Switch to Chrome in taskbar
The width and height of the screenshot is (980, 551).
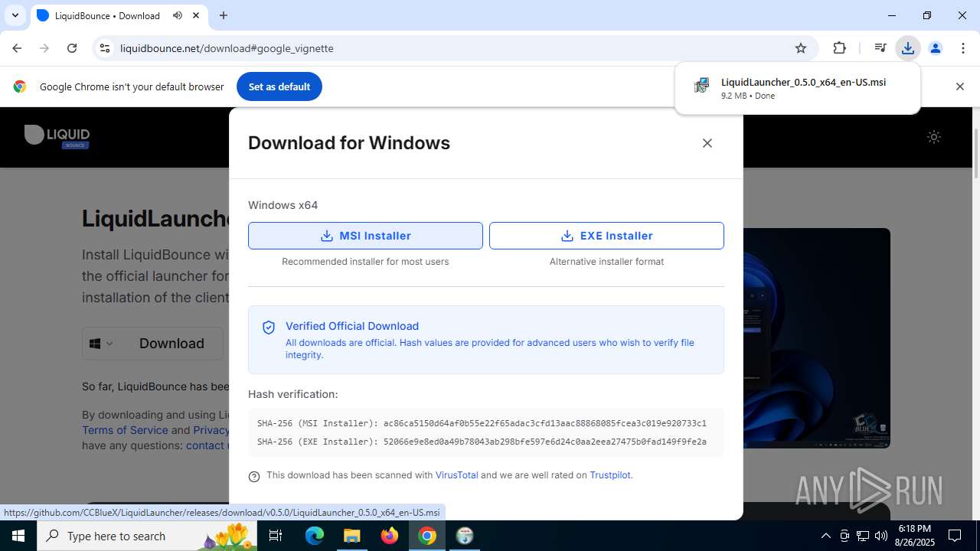click(427, 536)
